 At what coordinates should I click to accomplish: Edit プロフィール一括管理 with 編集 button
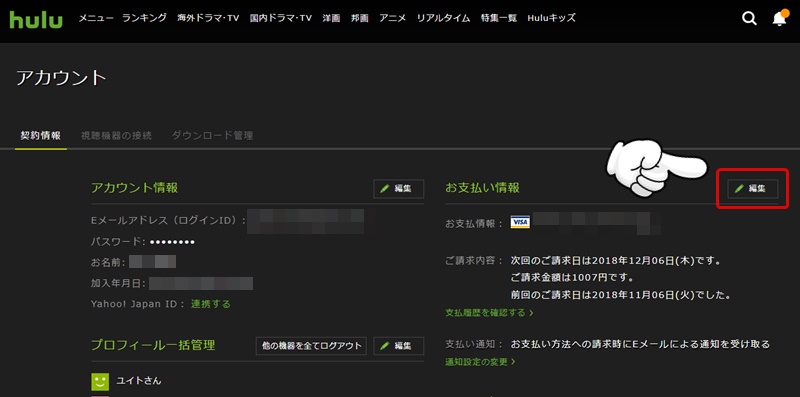tap(398, 345)
